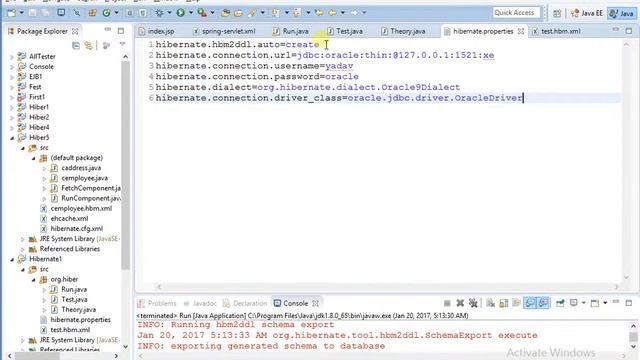This screenshot has height=360, width=640.
Task: Click the Last Edit Location arrow icon
Action: click(319, 13)
